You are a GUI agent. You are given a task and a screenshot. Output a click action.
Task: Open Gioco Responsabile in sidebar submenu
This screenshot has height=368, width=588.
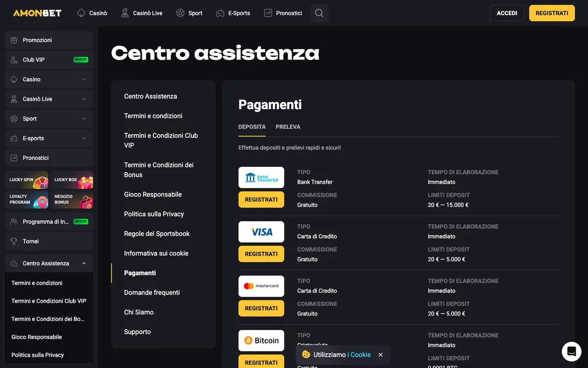pyautogui.click(x=37, y=337)
